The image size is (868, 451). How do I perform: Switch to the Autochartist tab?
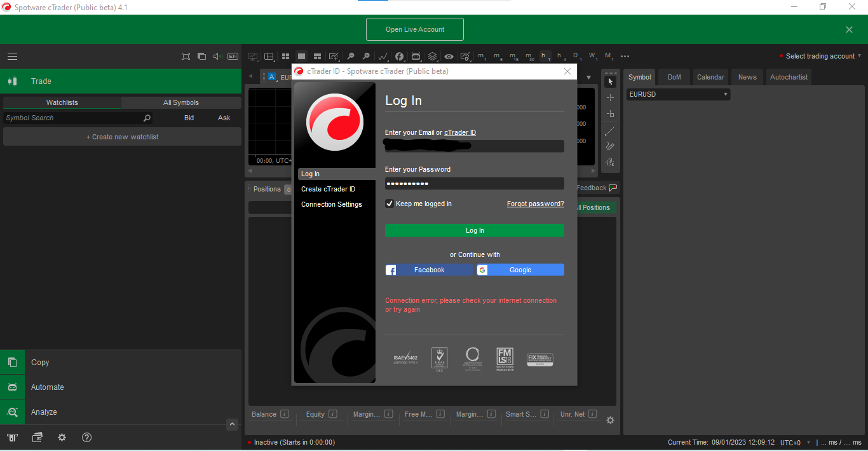click(x=789, y=77)
